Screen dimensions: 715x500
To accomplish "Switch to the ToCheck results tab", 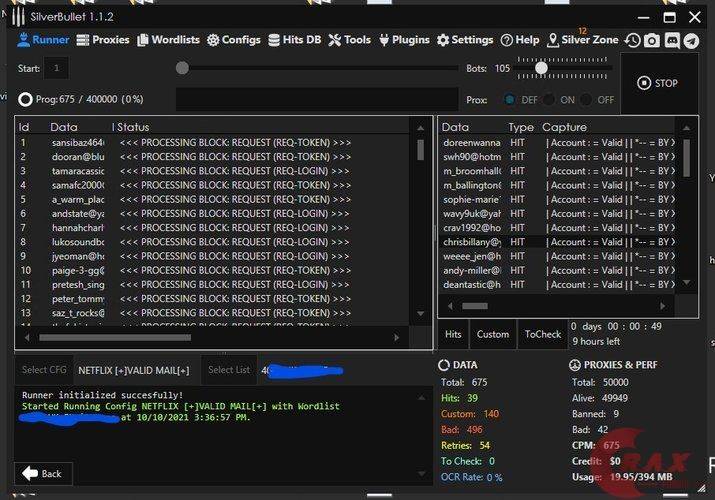I will point(543,335).
